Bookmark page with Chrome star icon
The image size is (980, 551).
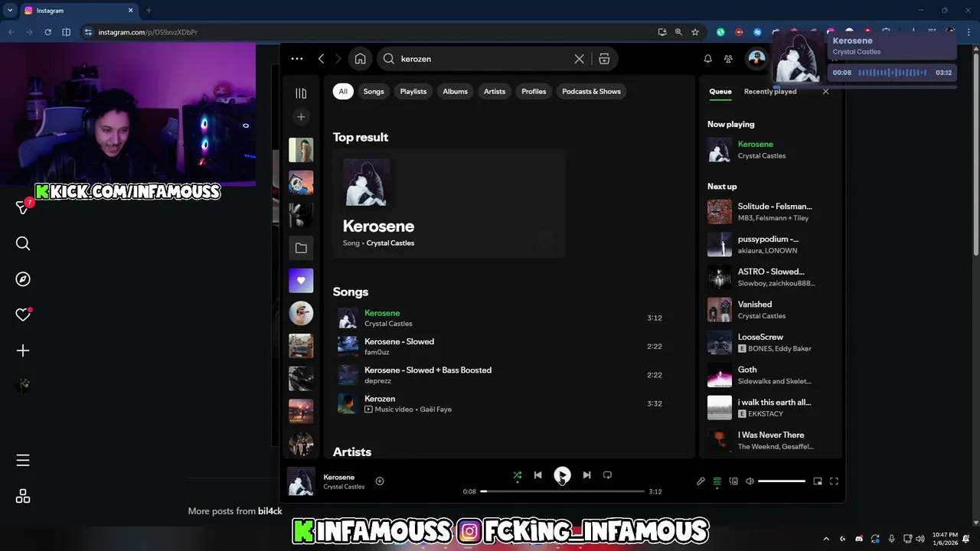[695, 32]
